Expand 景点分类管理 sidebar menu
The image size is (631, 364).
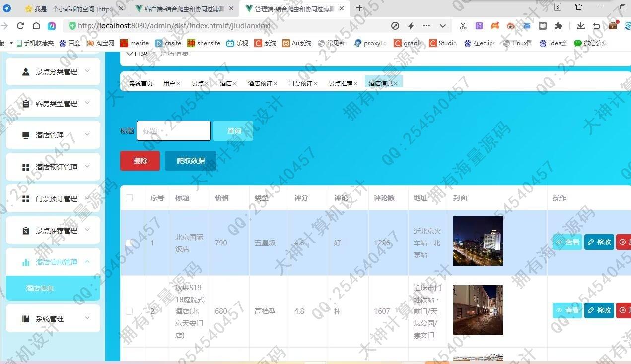click(x=53, y=72)
